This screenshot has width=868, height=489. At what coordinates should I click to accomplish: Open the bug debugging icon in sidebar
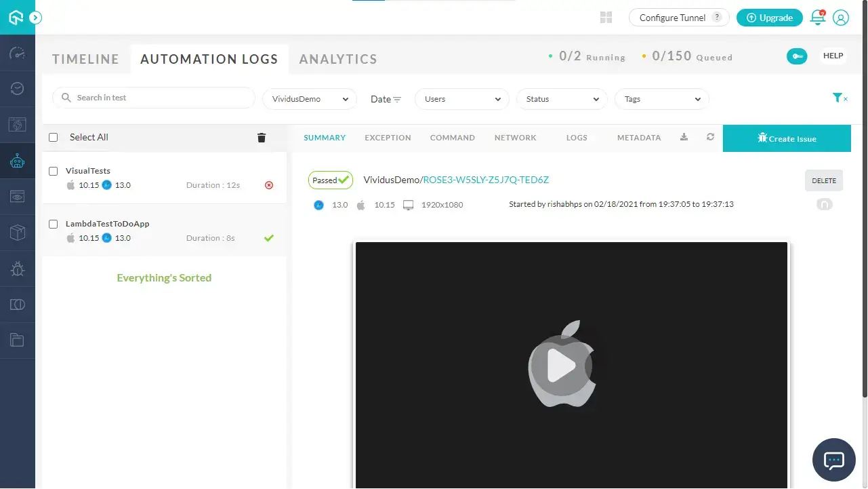pyautogui.click(x=17, y=269)
